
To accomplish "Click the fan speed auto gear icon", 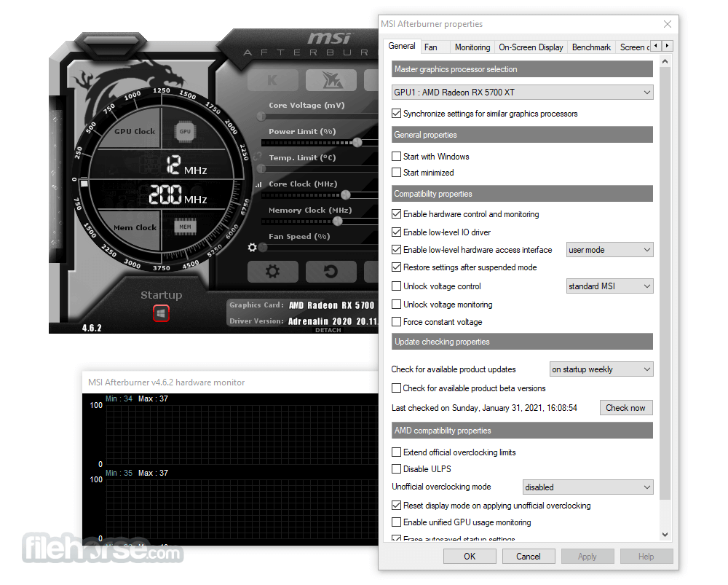I will click(x=252, y=247).
